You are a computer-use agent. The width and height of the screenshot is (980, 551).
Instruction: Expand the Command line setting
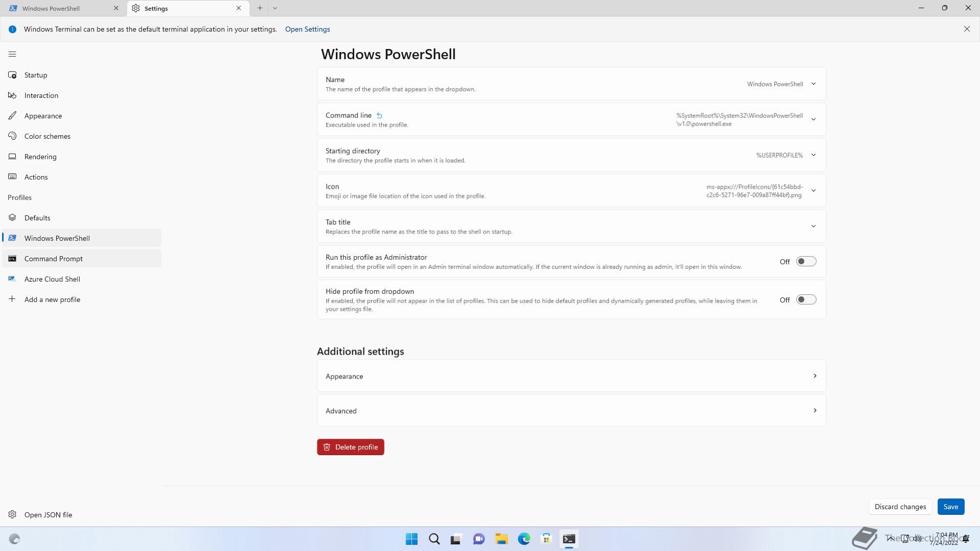point(571,119)
